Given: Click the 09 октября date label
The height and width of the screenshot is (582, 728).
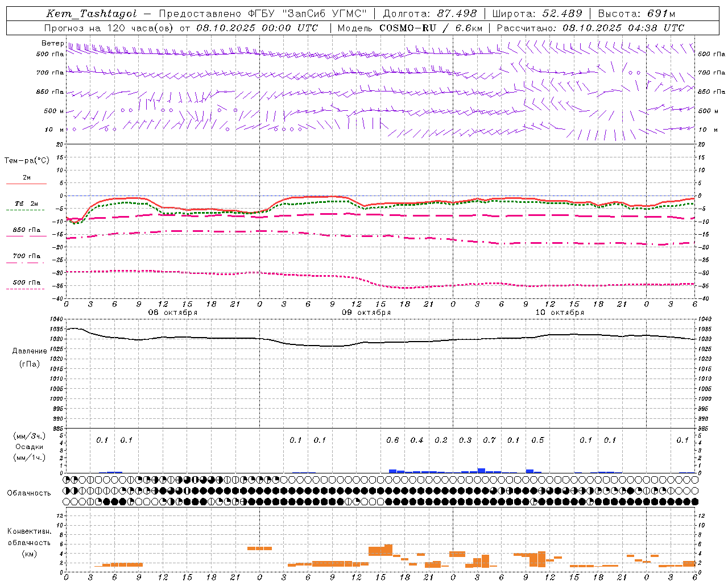Looking at the screenshot, I should [x=366, y=313].
